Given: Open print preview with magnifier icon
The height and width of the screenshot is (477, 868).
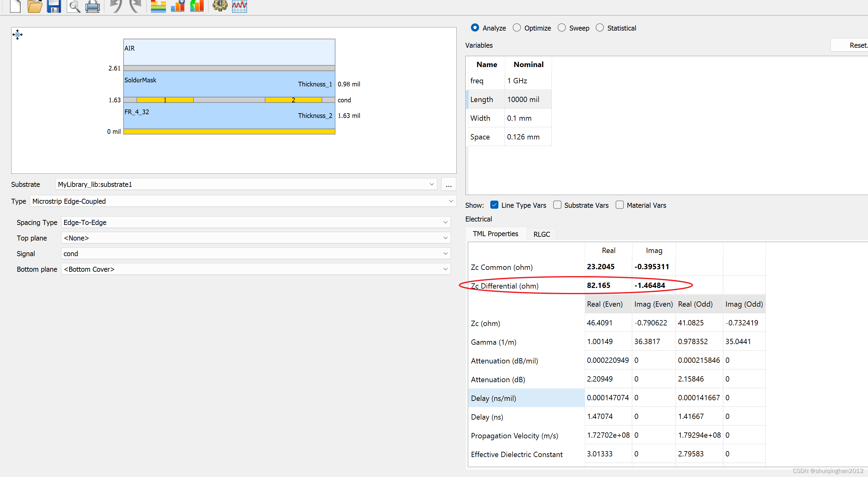Looking at the screenshot, I should [74, 6].
